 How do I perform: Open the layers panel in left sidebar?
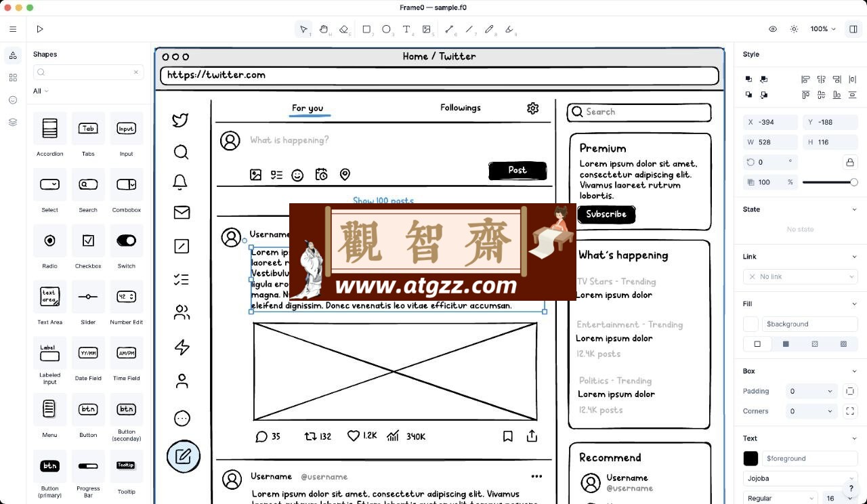click(13, 122)
